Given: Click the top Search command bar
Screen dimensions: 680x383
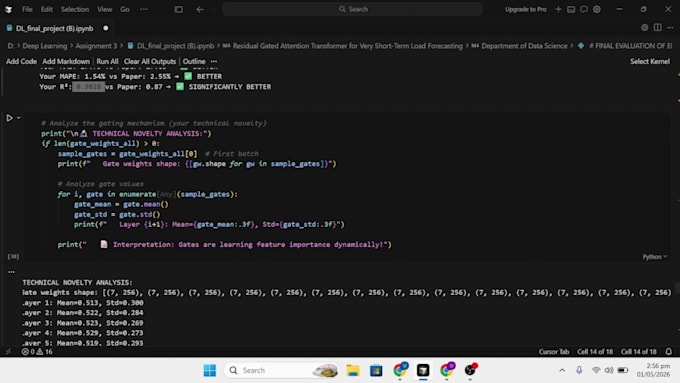Looking at the screenshot, I should (x=353, y=9).
